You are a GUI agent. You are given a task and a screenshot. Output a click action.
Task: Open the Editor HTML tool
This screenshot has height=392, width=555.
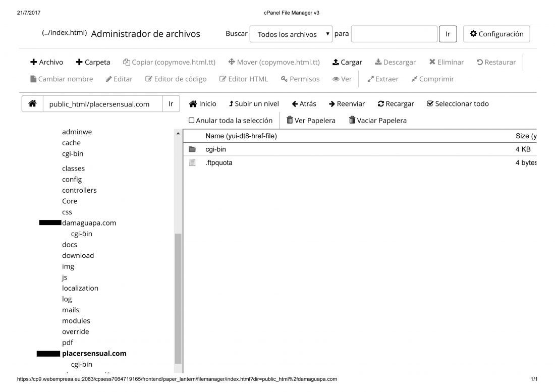(244, 79)
